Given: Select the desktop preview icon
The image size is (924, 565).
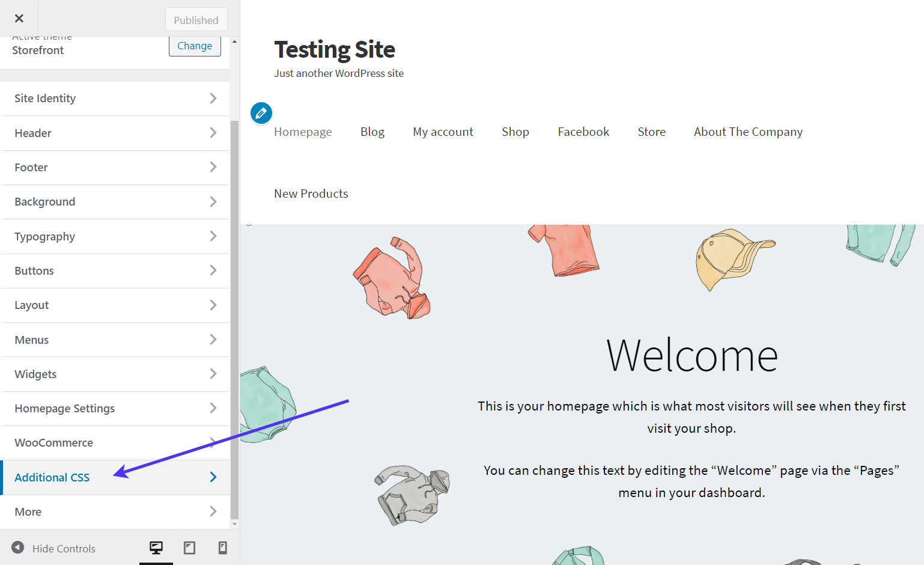Looking at the screenshot, I should 156,548.
